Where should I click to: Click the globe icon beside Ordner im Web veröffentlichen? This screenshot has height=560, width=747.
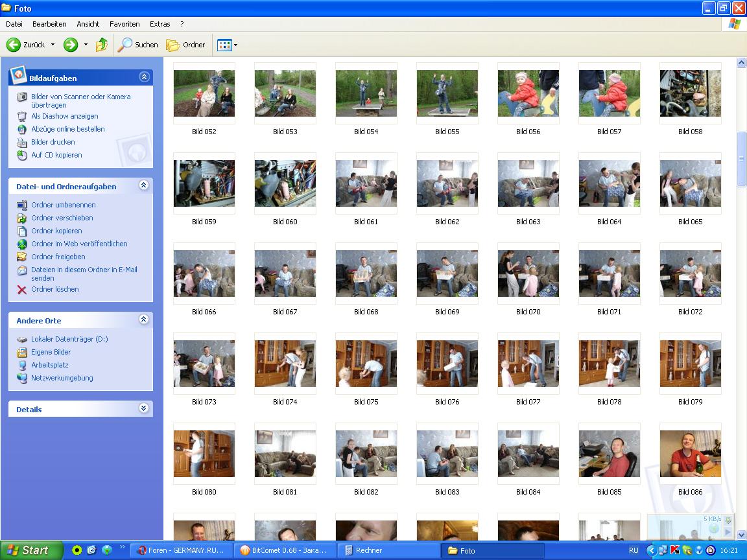click(x=22, y=244)
